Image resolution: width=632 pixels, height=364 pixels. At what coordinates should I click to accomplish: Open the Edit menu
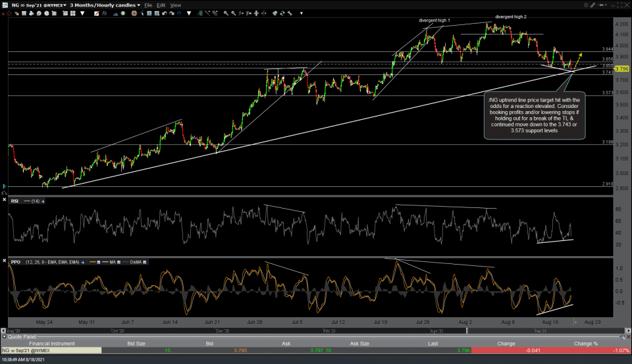point(161,5)
